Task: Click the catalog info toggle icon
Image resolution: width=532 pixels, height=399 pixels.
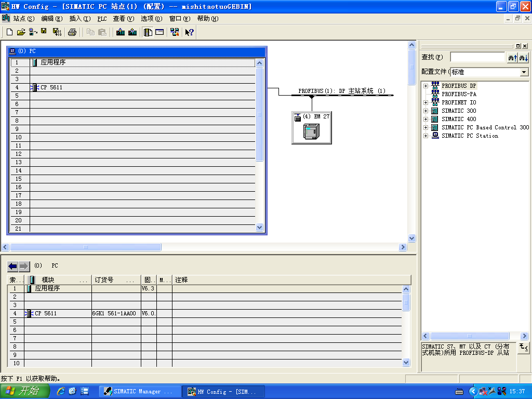Action: [524, 348]
